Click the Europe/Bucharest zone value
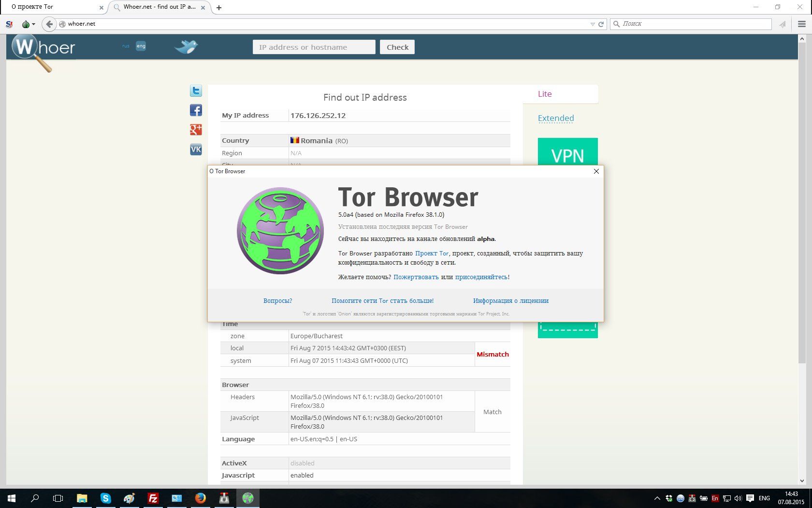812x508 pixels. 317,336
